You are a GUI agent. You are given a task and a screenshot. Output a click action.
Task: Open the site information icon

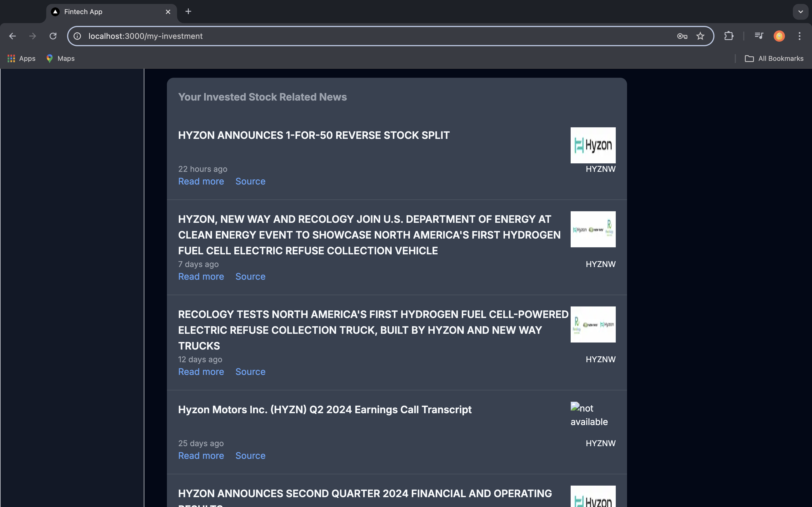click(78, 36)
